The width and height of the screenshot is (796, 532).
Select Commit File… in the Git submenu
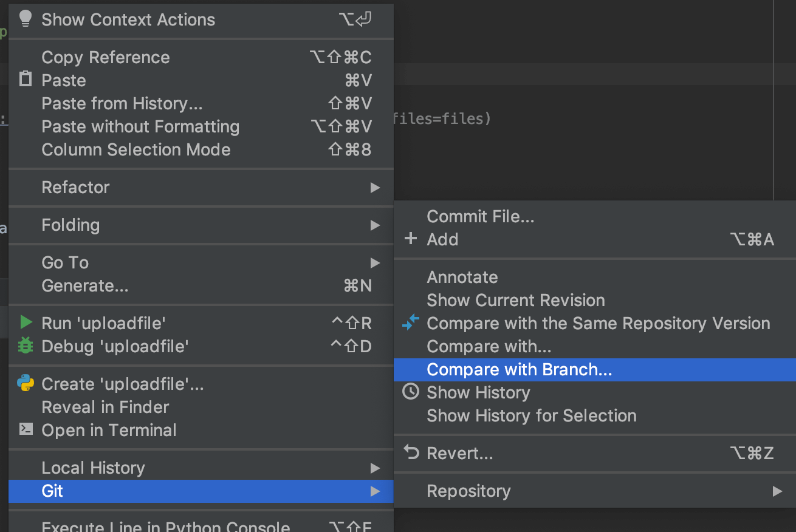(595, 216)
